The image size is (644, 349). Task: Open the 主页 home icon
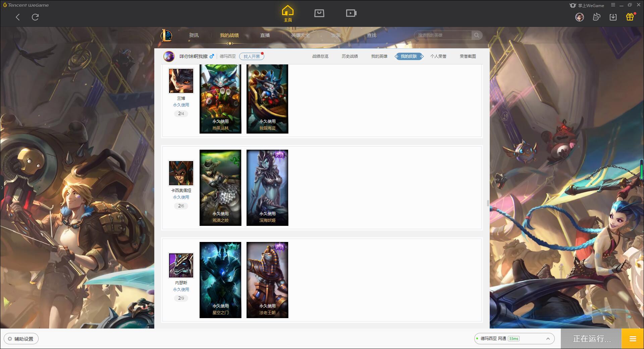click(x=288, y=13)
